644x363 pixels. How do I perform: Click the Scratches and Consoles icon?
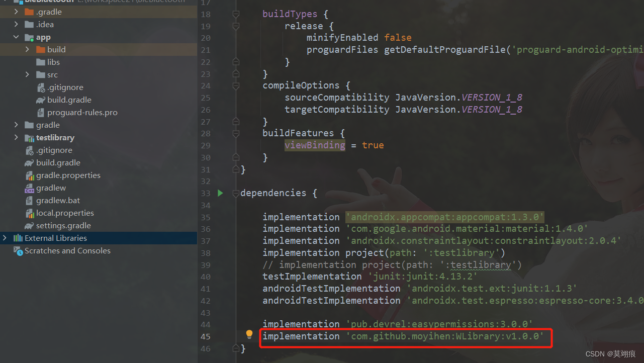pyautogui.click(x=18, y=250)
